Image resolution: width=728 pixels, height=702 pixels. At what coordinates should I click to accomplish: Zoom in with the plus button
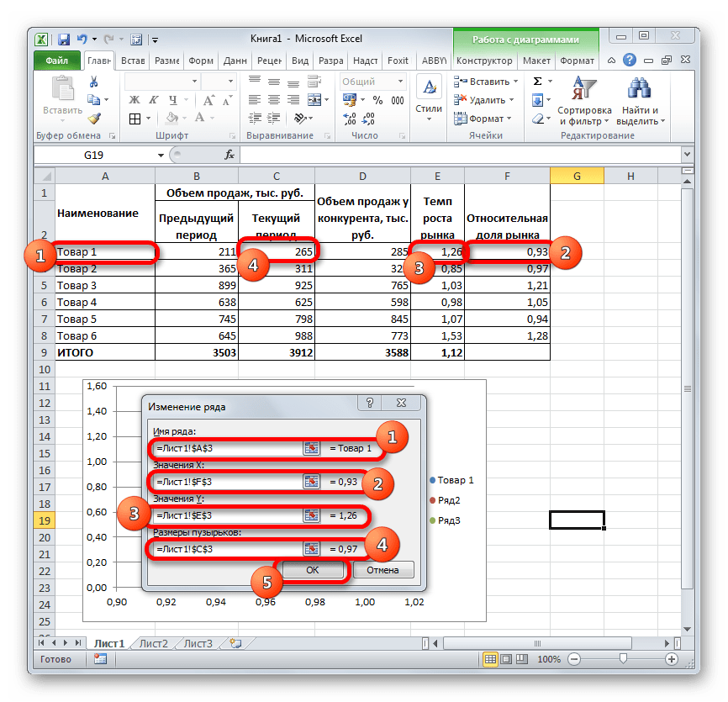coord(672,659)
